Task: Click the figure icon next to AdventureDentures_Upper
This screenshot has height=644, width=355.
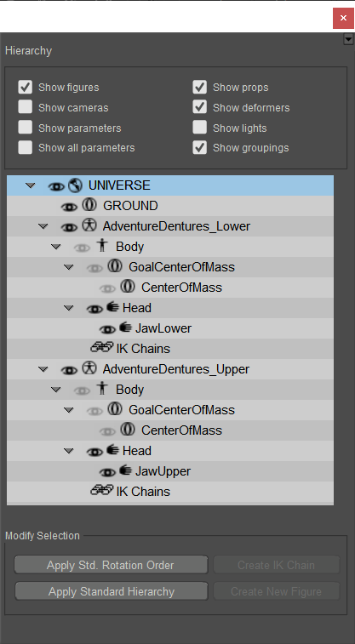Action: [x=89, y=368]
